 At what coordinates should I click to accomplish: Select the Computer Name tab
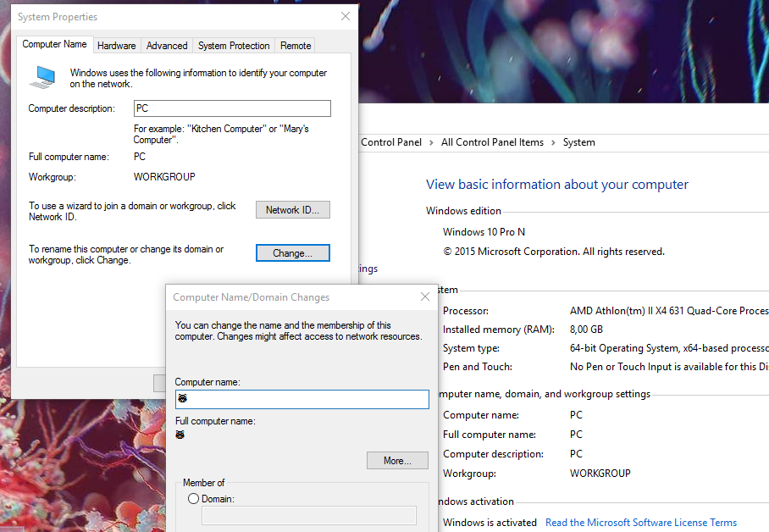(x=54, y=45)
